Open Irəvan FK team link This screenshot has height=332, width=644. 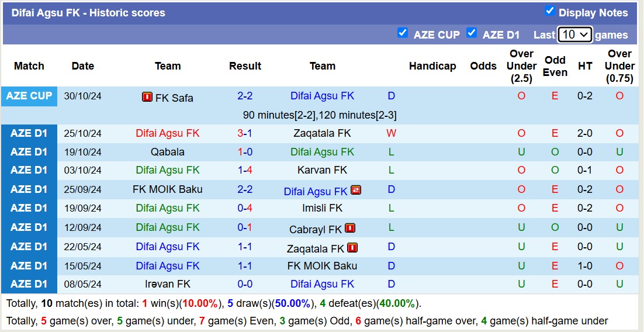(168, 284)
